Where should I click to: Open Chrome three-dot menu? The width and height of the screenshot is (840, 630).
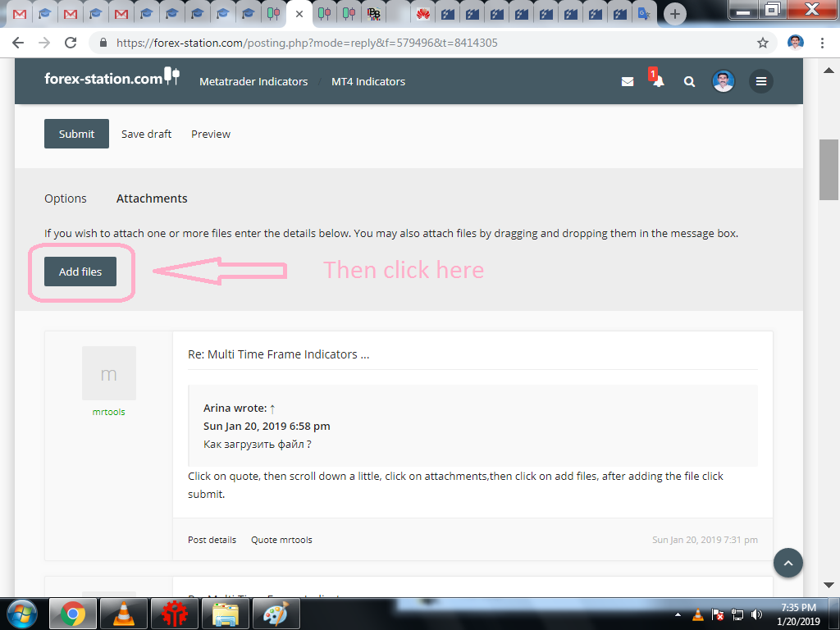point(822,43)
